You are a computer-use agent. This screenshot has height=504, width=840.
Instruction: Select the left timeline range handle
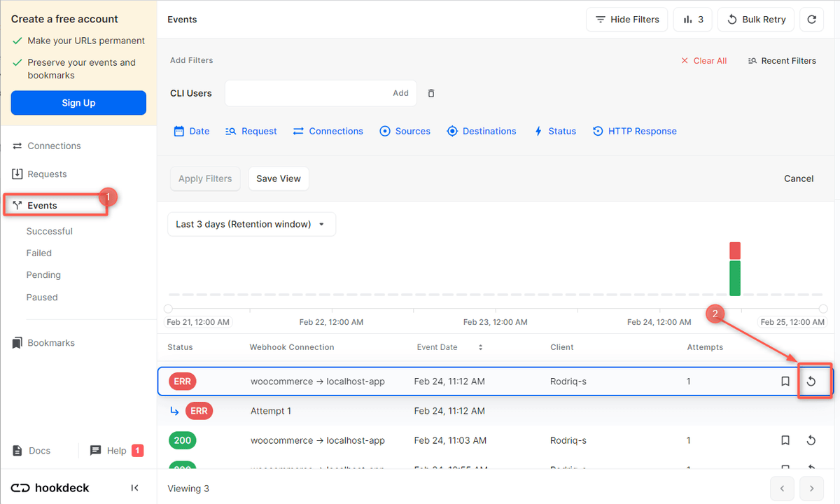click(x=167, y=308)
